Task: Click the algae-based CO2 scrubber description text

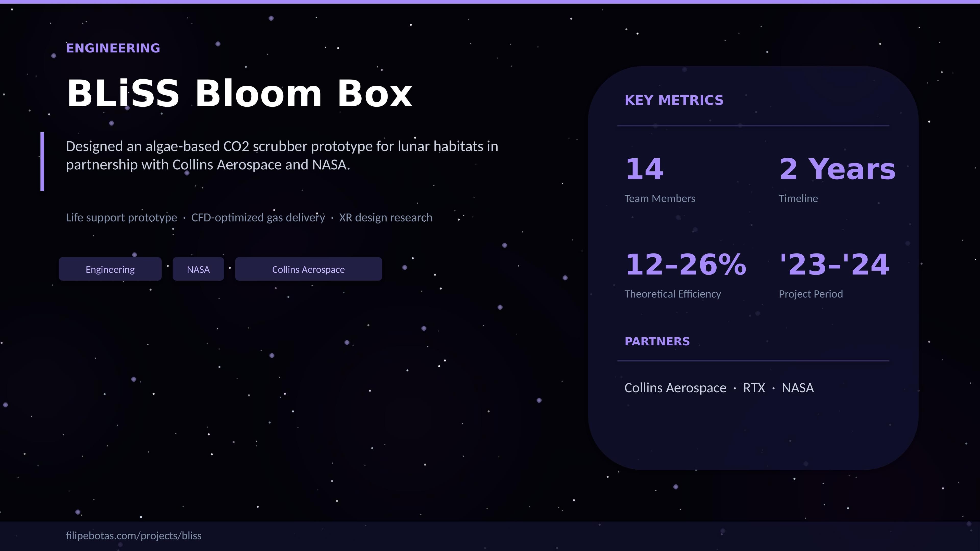Action: (x=281, y=156)
